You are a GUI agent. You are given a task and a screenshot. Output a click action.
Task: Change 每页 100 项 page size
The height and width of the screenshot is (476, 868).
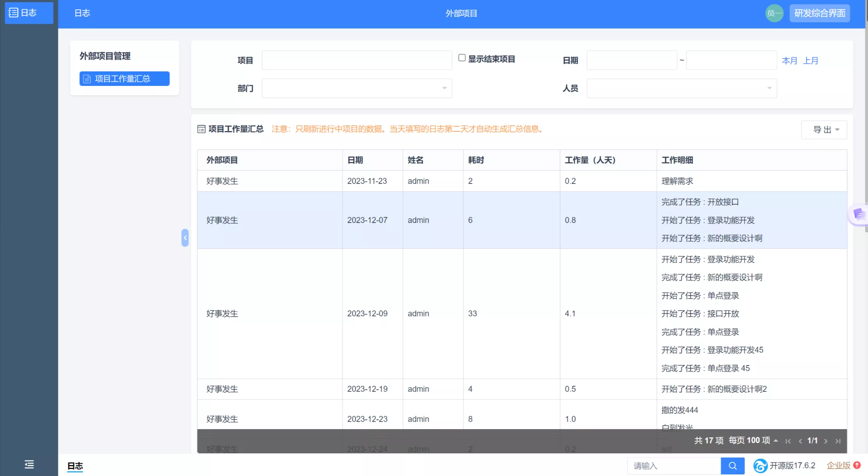pos(753,440)
